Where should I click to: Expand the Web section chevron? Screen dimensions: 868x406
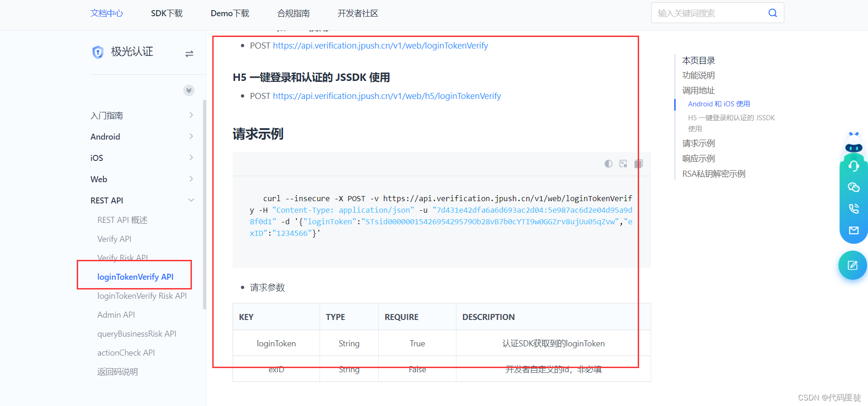pyautogui.click(x=191, y=179)
